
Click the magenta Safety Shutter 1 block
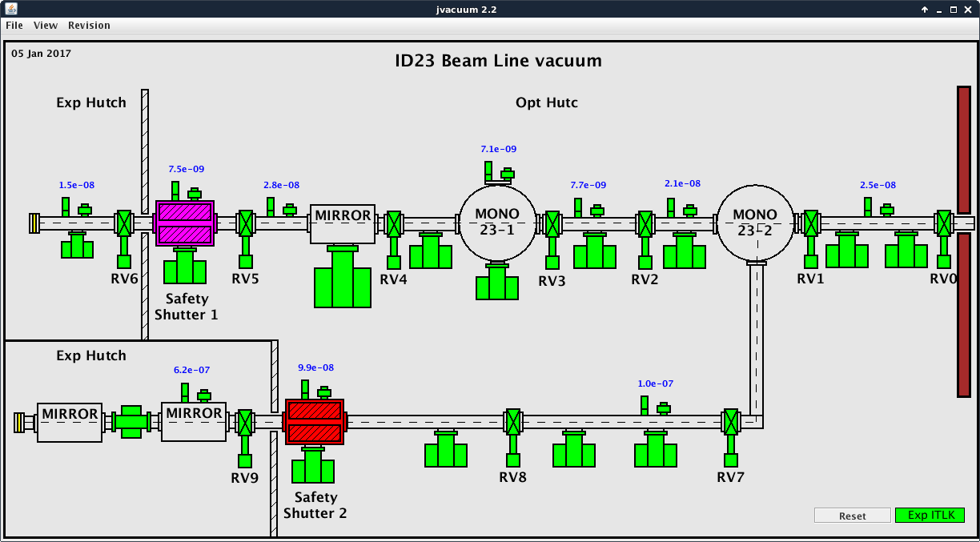pos(185,223)
